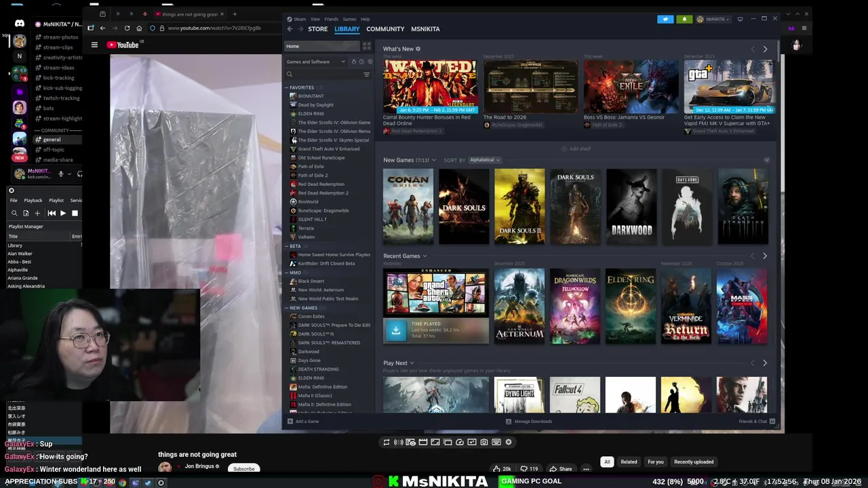
Task: Deafen with Discord headphones icon
Action: coord(79,174)
